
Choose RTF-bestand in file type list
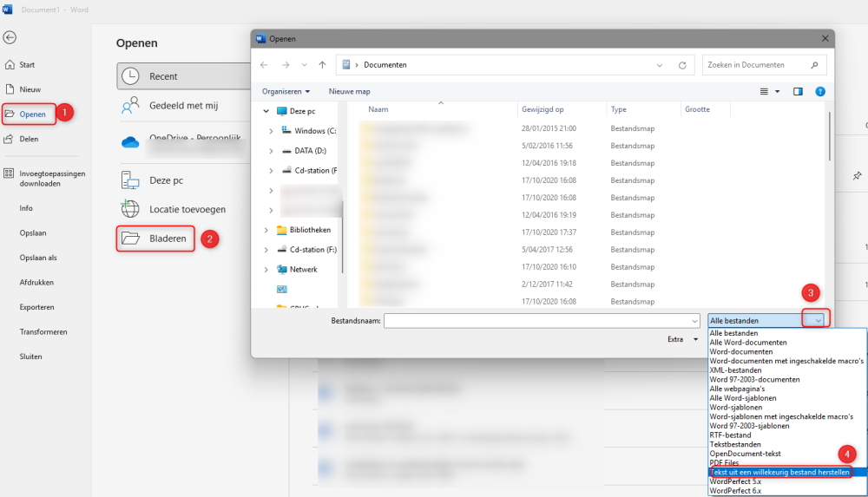730,435
